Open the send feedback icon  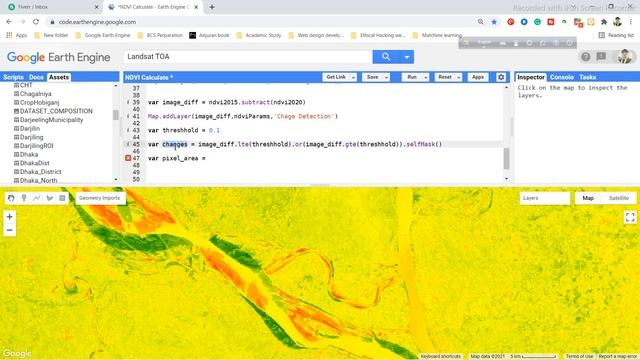point(601,57)
